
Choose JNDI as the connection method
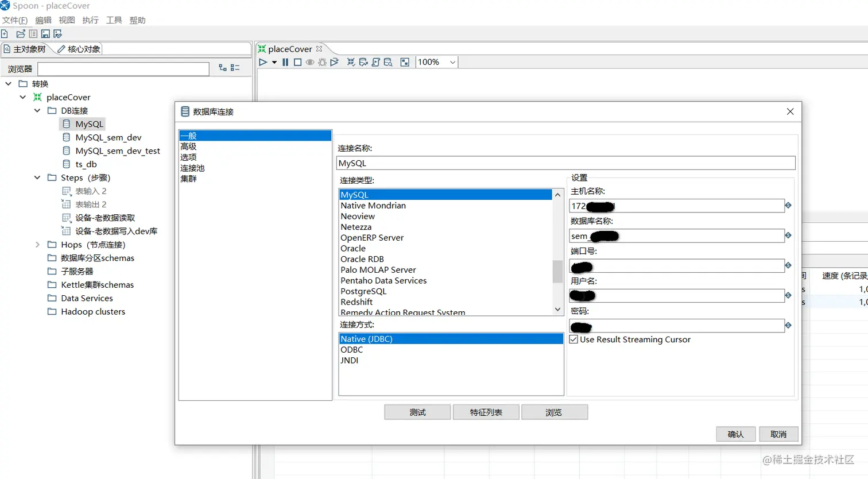350,360
